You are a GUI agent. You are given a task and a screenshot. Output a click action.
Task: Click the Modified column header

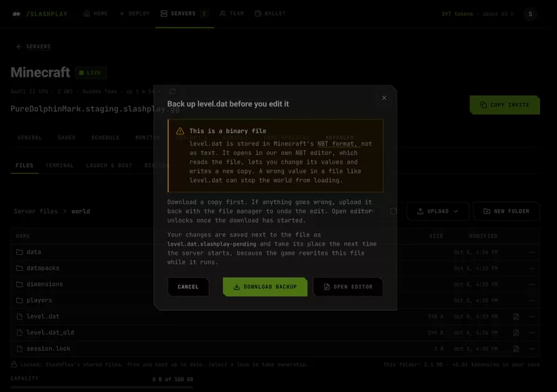[483, 236]
